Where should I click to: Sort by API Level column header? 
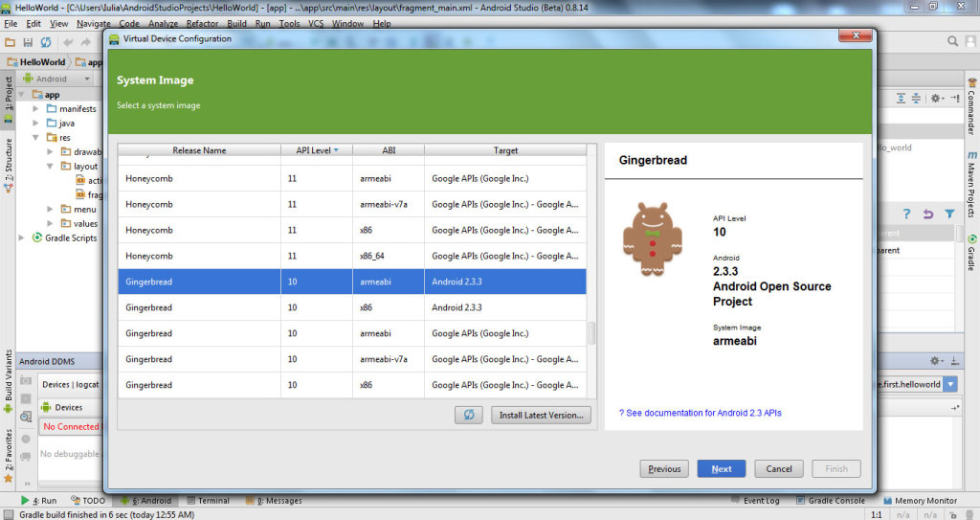[x=316, y=150]
